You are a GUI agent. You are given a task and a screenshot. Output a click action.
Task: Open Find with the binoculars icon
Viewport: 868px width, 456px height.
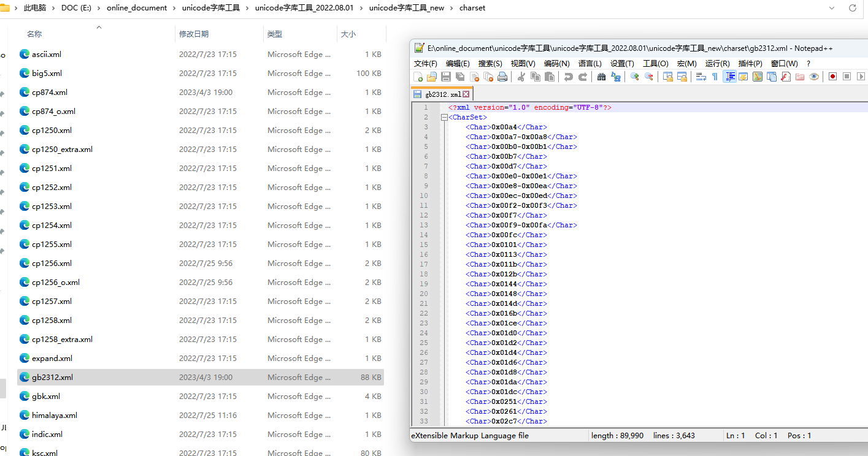pos(602,77)
